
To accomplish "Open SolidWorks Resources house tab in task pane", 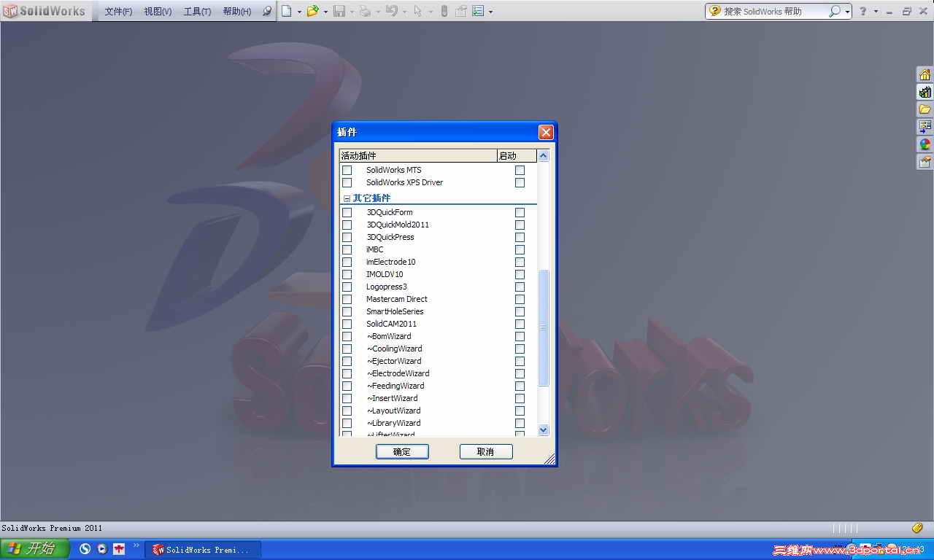I will pos(925,74).
